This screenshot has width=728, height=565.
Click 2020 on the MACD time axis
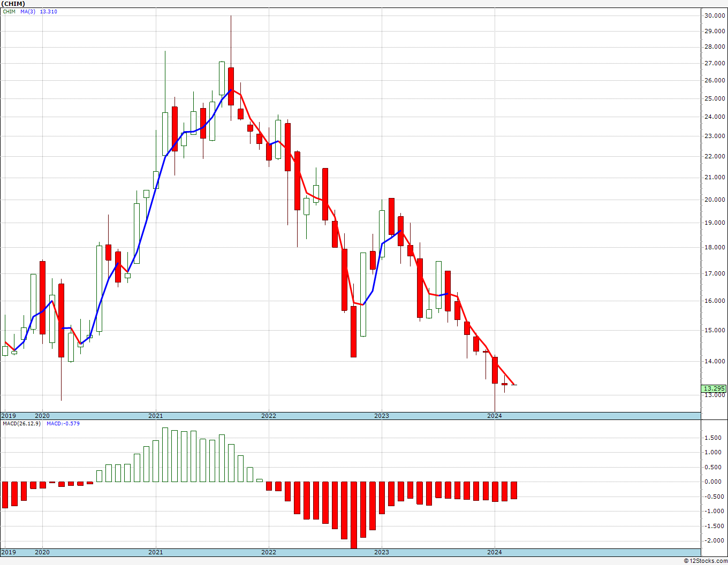tap(42, 552)
